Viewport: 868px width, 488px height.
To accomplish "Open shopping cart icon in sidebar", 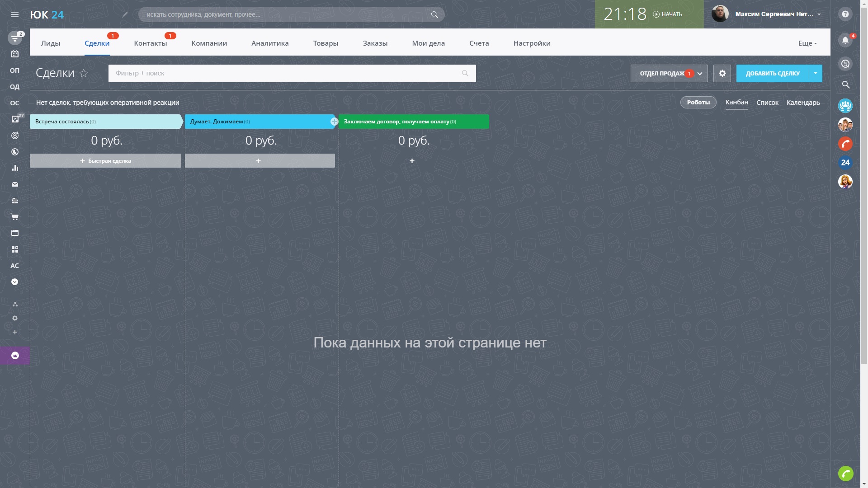I will [x=14, y=217].
